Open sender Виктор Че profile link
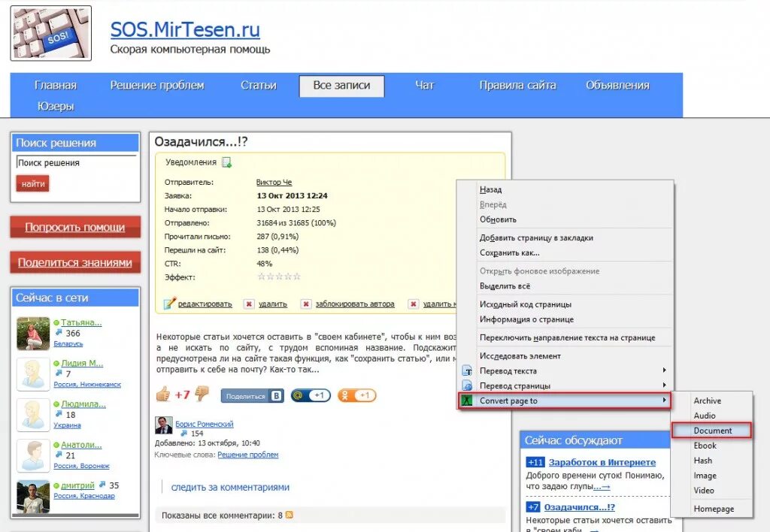Image resolution: width=770 pixels, height=532 pixels. tap(274, 182)
